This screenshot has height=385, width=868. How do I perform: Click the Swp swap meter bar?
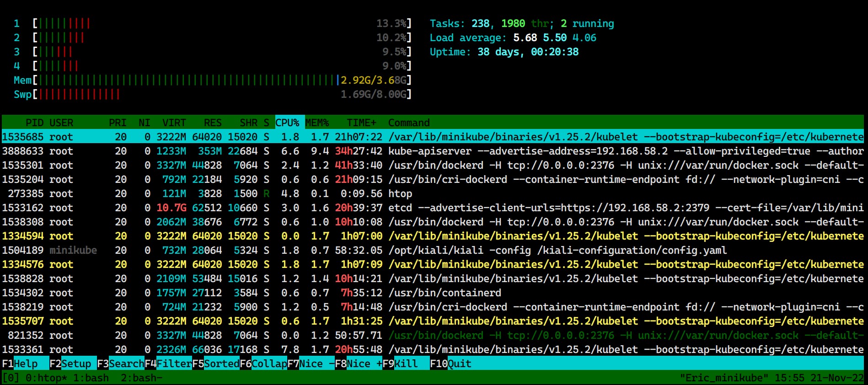[222, 94]
